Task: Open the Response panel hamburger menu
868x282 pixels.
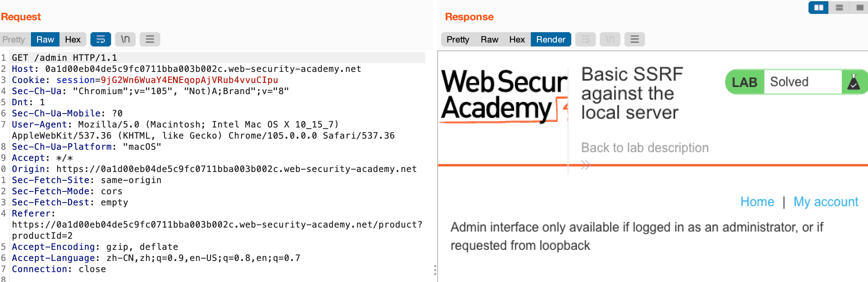Action: coord(635,39)
